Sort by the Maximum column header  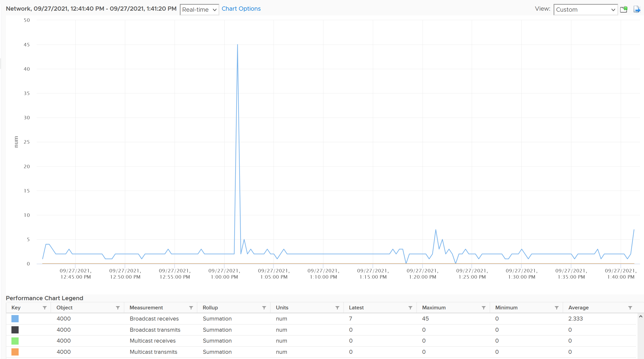click(434, 308)
